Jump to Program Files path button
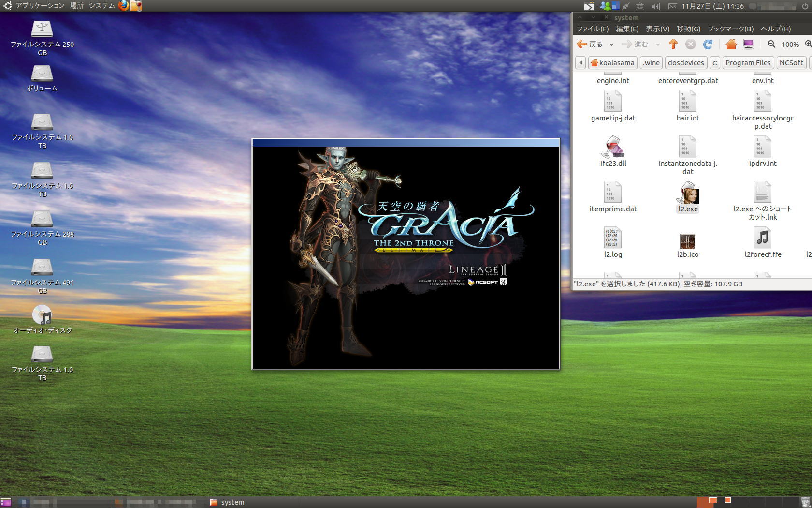This screenshot has height=508, width=812. (748, 62)
